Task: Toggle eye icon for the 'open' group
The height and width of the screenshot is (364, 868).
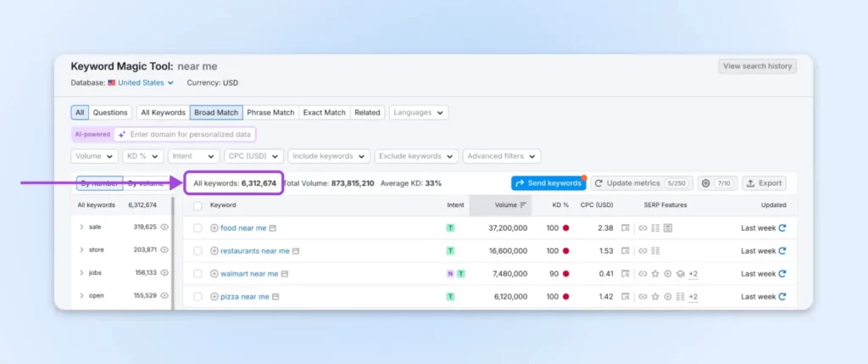Action: click(x=164, y=295)
